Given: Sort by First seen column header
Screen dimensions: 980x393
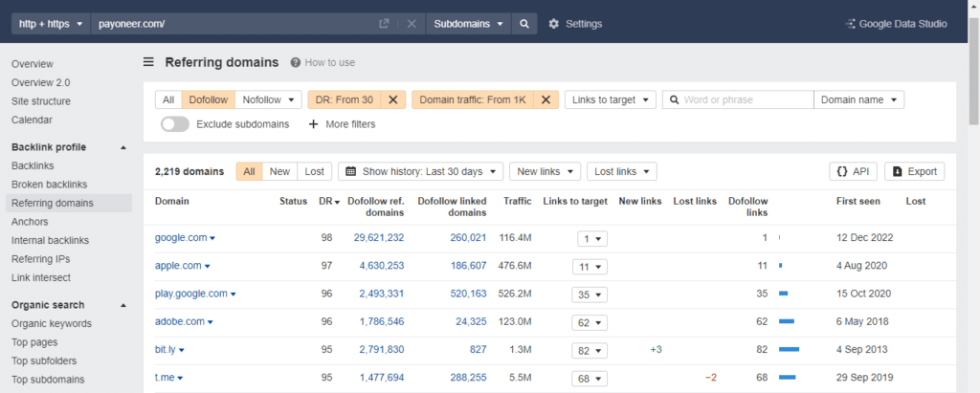Looking at the screenshot, I should 858,201.
